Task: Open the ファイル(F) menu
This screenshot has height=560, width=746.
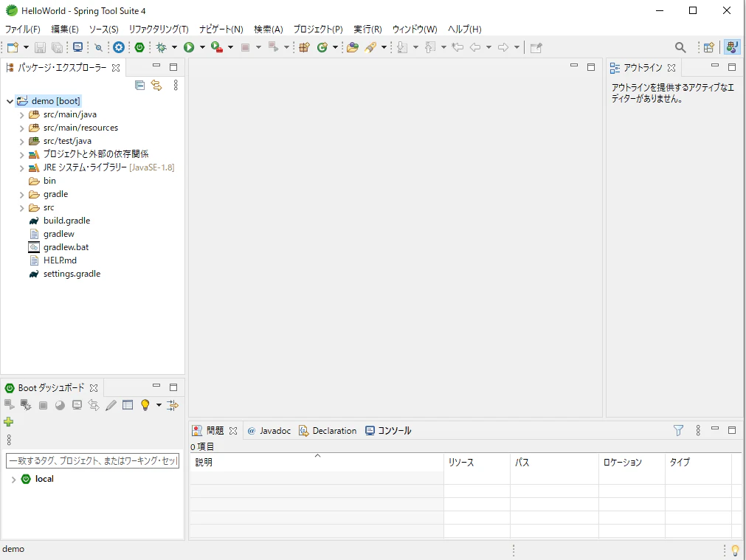Action: pyautogui.click(x=22, y=30)
